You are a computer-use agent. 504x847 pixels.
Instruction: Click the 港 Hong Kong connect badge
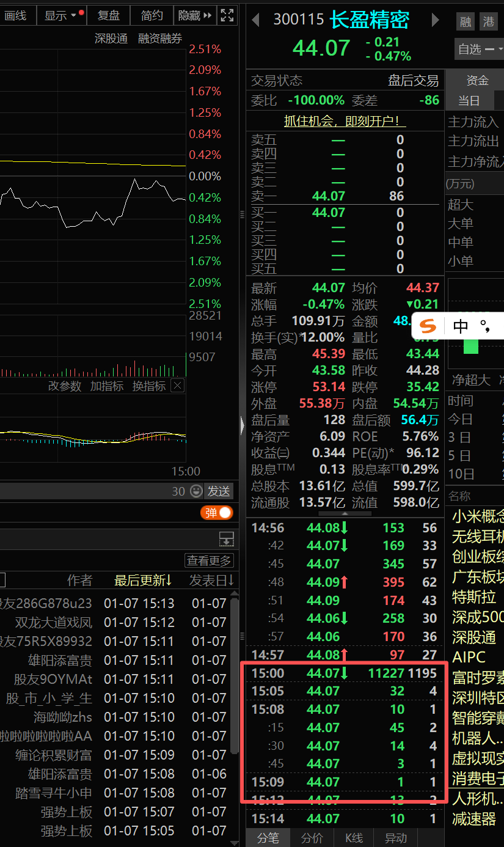pyautogui.click(x=488, y=23)
